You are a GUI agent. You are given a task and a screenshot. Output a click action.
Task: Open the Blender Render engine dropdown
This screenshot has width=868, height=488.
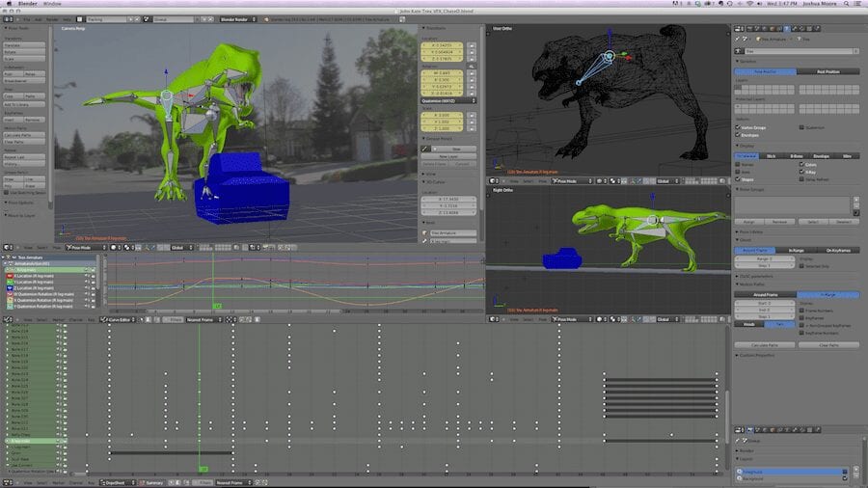(x=238, y=19)
